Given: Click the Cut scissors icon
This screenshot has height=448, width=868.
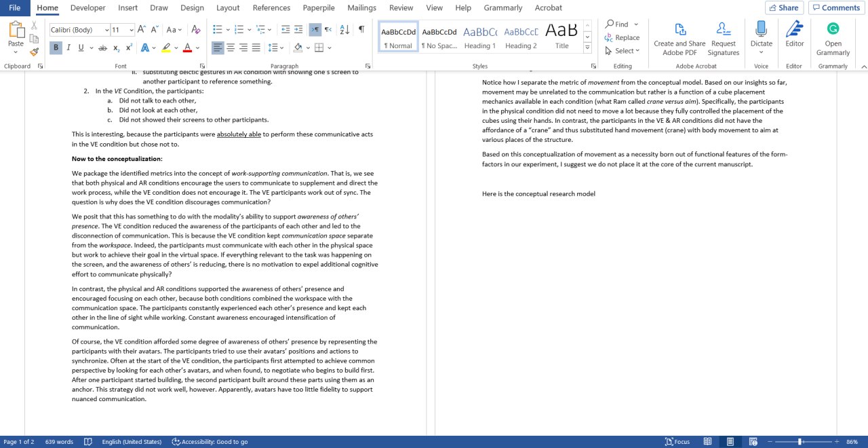Looking at the screenshot, I should 35,26.
